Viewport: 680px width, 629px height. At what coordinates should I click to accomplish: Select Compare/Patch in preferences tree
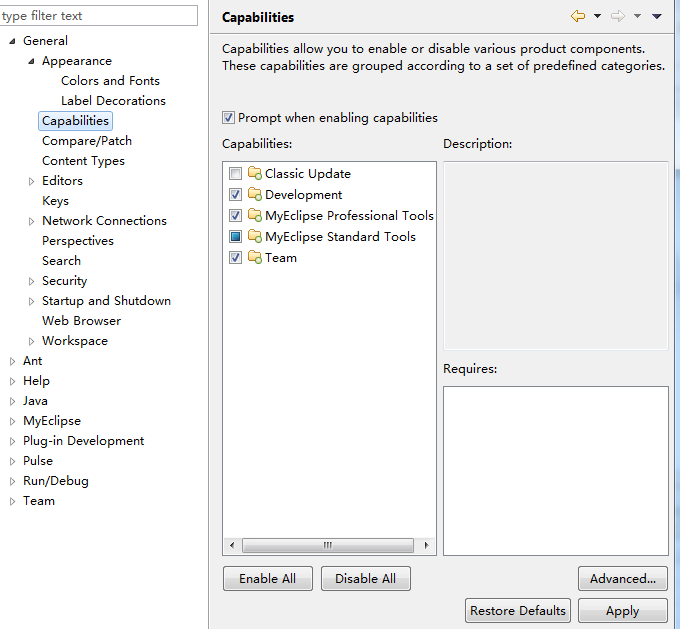coord(86,141)
